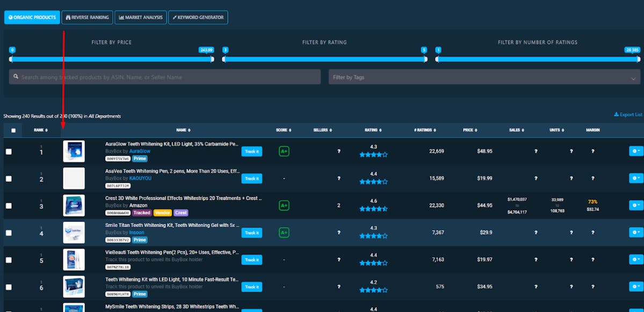Check the Teeth Whitening Kit with LED Light checkbox

[9, 287]
